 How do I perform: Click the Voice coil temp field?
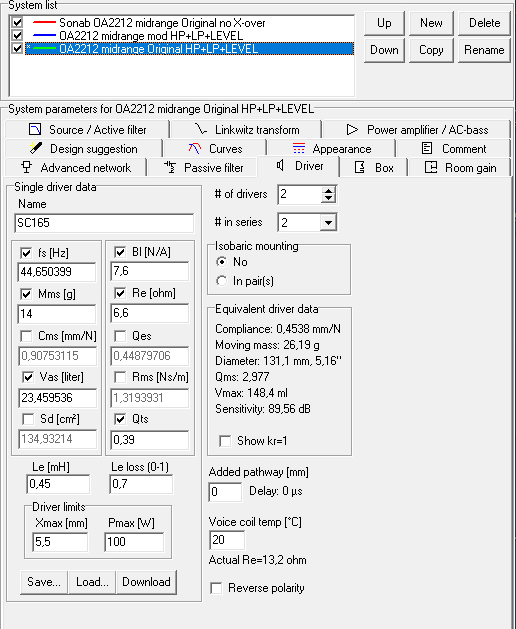click(x=227, y=540)
